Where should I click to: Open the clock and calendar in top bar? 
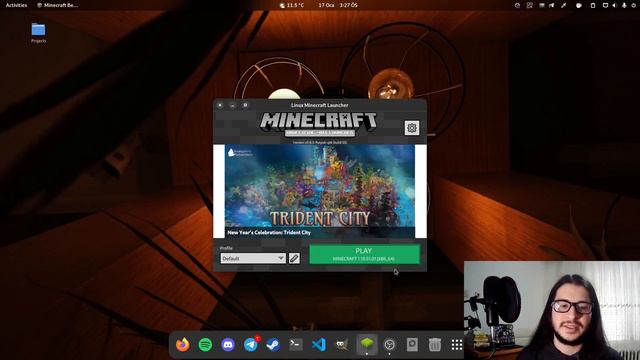click(x=338, y=5)
